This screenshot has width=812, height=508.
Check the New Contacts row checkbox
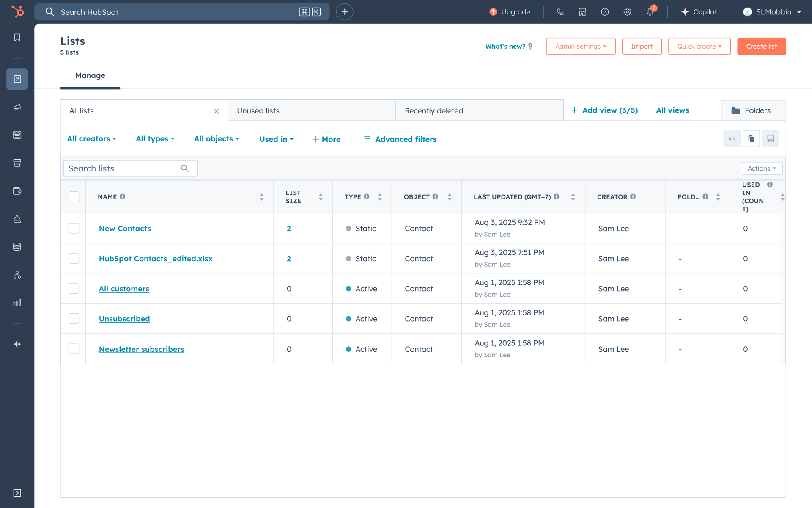click(74, 228)
